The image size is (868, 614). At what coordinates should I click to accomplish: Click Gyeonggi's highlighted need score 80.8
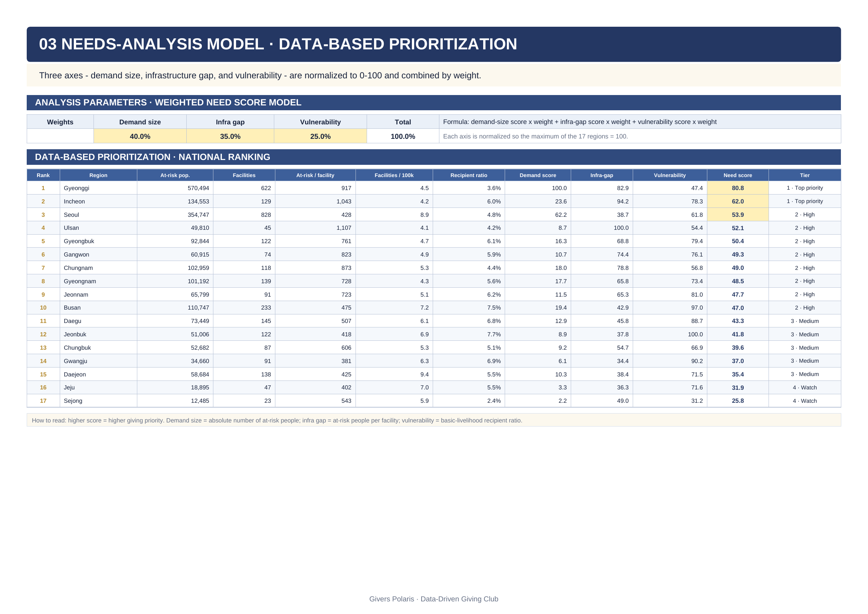click(x=738, y=188)
